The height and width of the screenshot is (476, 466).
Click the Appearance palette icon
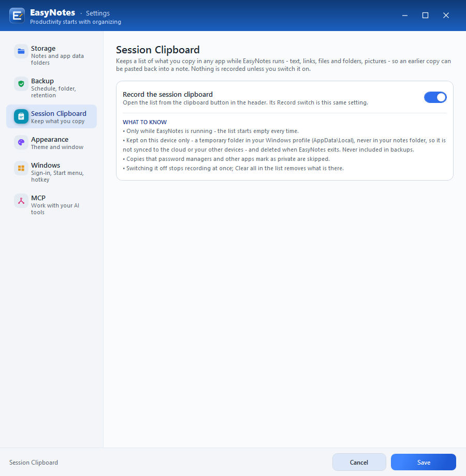coord(21,142)
